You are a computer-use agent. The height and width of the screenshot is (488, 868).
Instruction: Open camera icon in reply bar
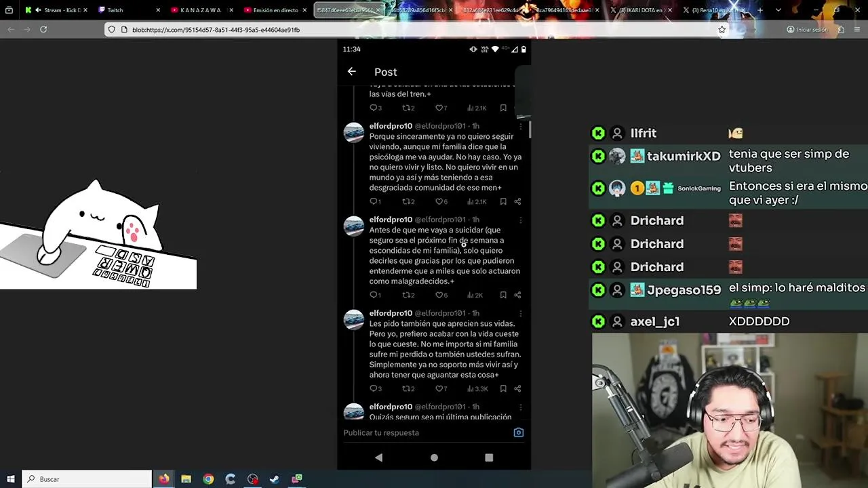point(518,432)
